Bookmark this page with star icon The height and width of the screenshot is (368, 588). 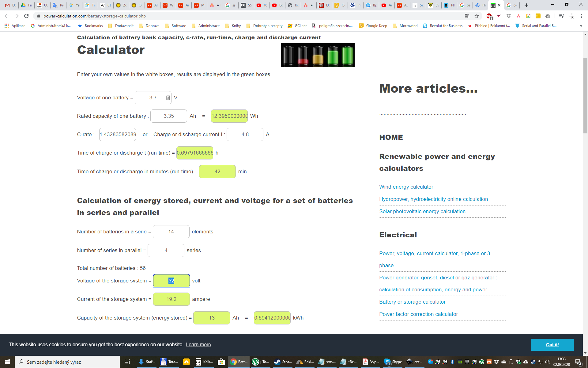(x=477, y=16)
